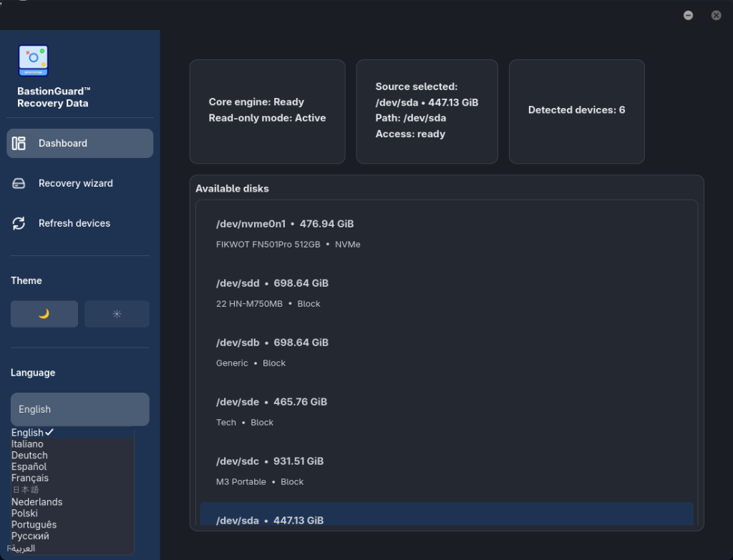Minimize the BastionGuard window
733x560 pixels.
tap(688, 16)
